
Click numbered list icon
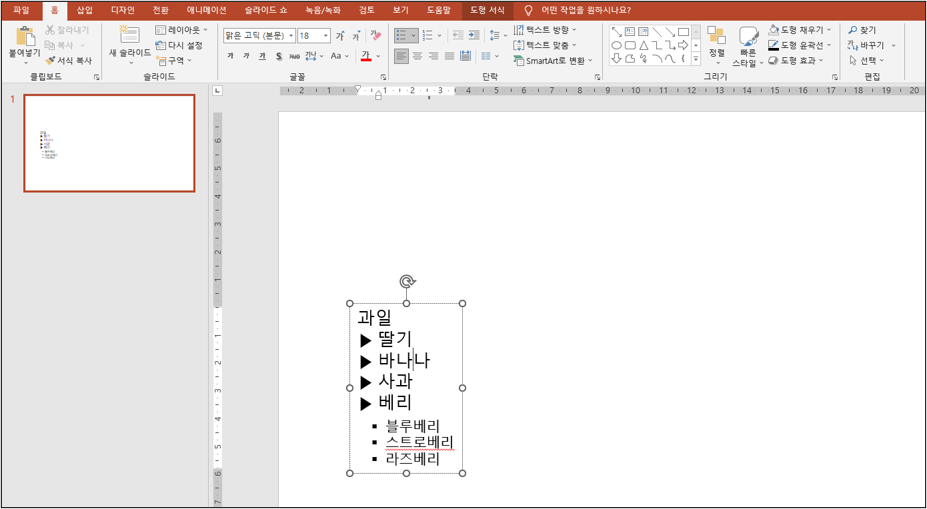pyautogui.click(x=427, y=35)
